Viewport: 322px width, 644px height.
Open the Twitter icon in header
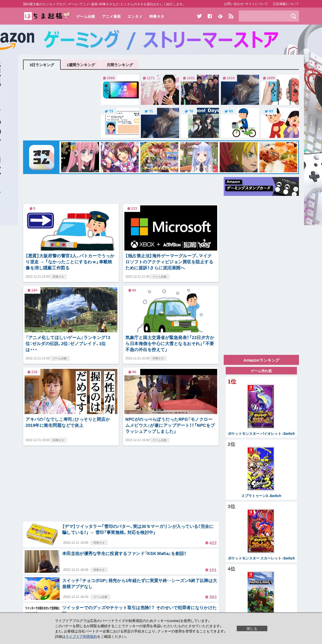[x=199, y=16]
